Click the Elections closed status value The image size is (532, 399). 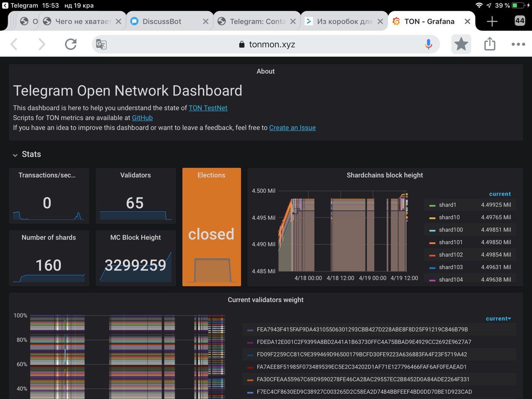(211, 234)
